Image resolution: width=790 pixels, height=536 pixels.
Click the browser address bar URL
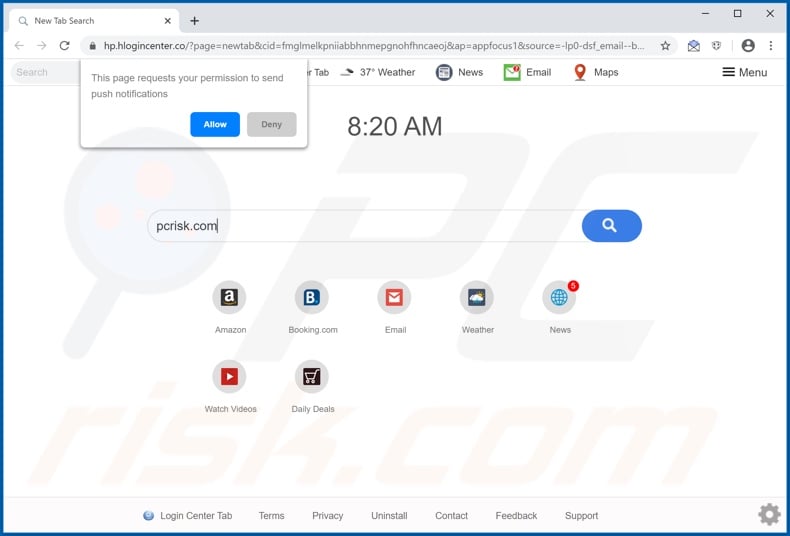click(x=374, y=46)
